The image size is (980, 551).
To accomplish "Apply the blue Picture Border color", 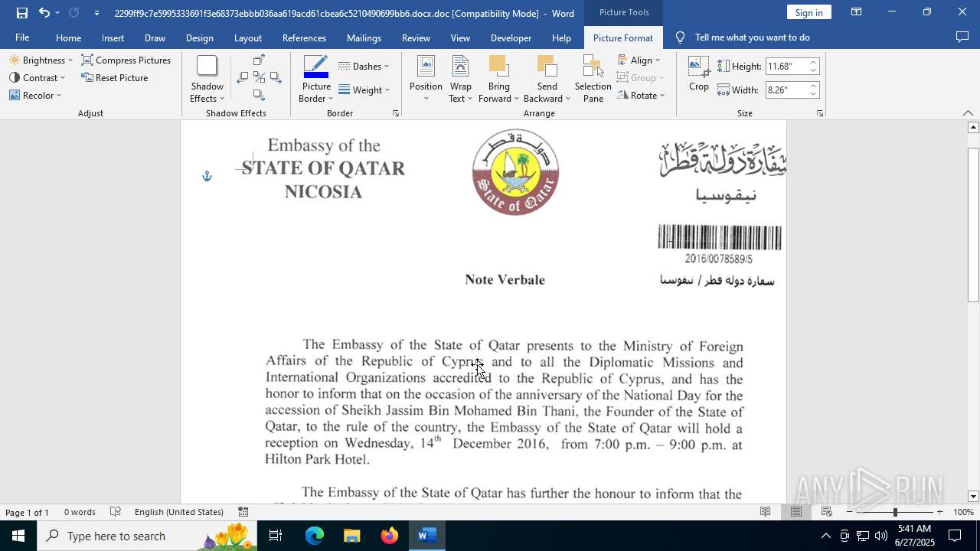I will point(316,67).
